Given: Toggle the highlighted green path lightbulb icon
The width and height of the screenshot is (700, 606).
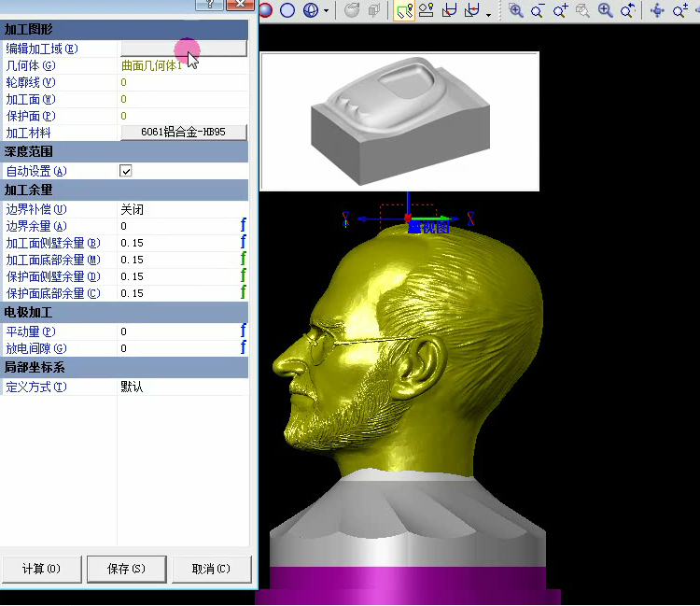Looking at the screenshot, I should point(404,10).
